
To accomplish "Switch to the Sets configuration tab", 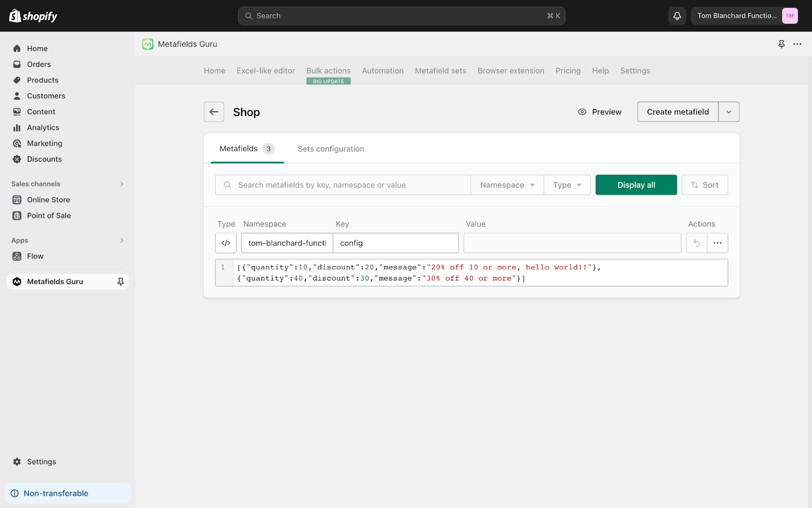I will (331, 149).
